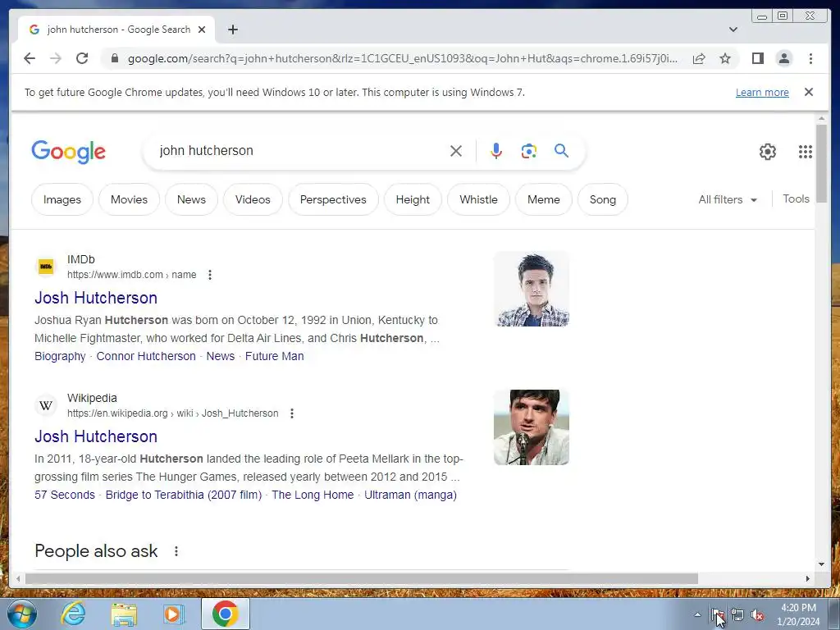Click the Wikipedia result thumbnail photo

pyautogui.click(x=532, y=427)
